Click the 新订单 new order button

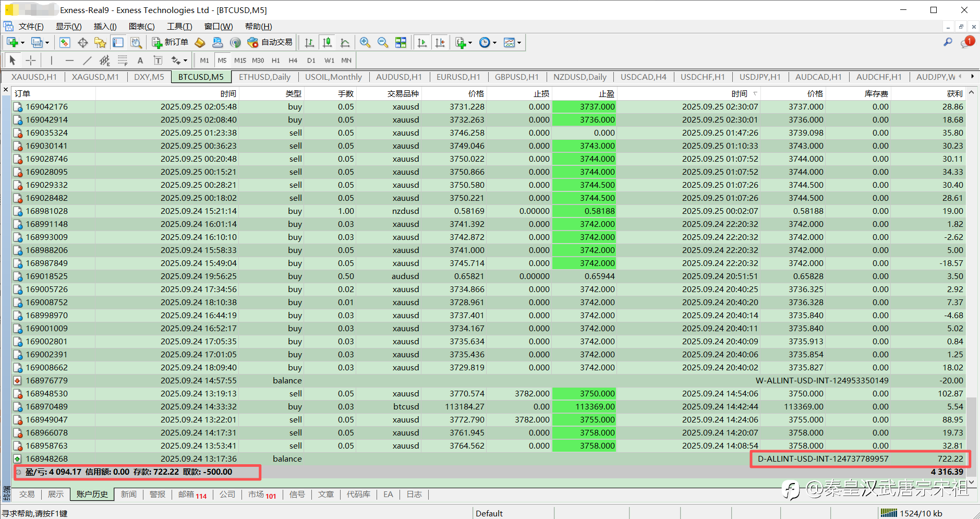coord(170,42)
